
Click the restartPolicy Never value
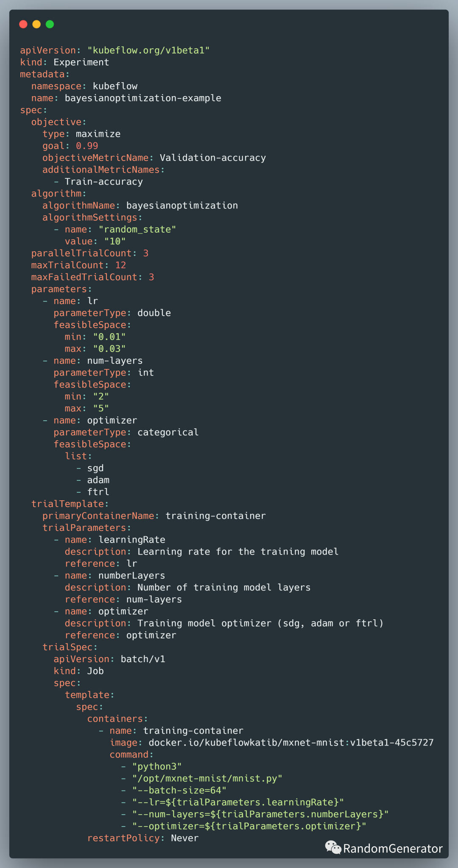coord(184,838)
